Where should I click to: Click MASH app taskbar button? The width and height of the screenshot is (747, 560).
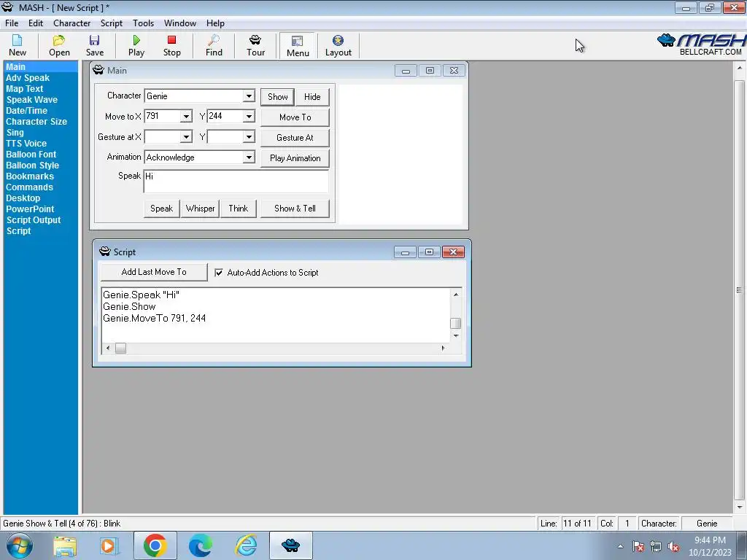[290, 545]
